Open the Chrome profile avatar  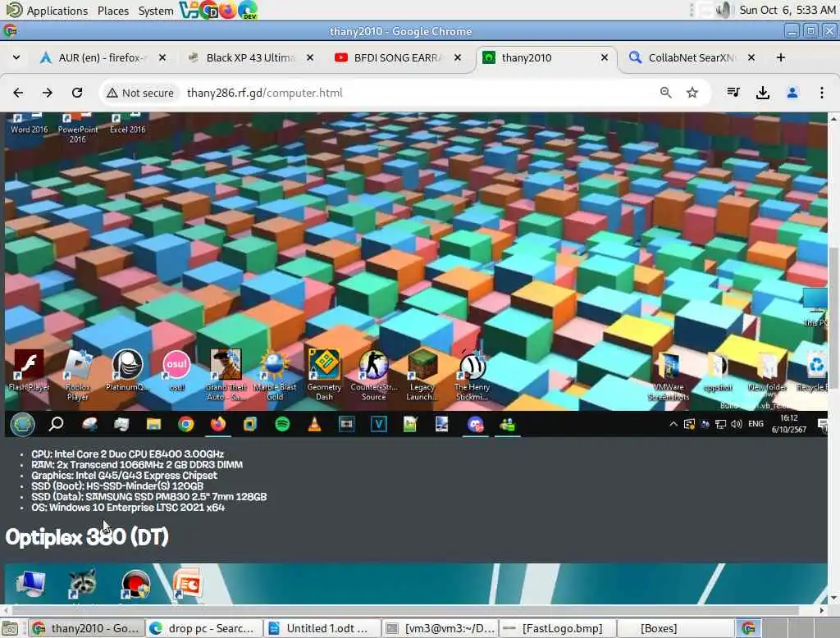pyautogui.click(x=792, y=93)
